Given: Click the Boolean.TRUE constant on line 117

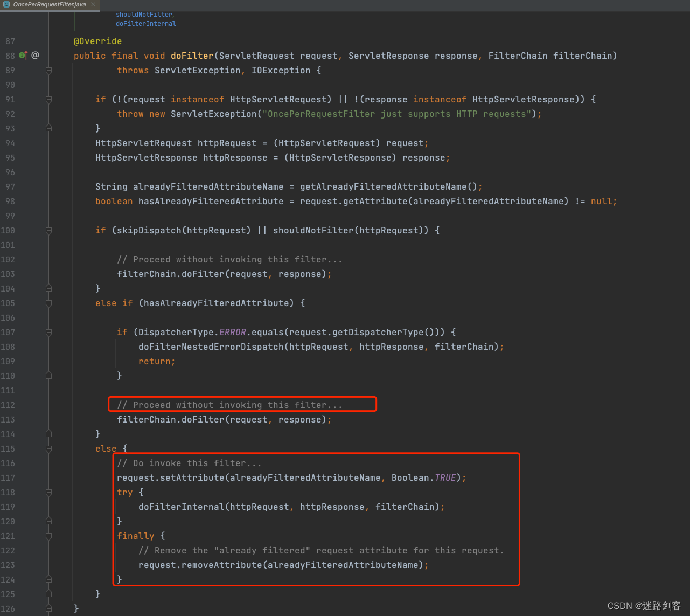Looking at the screenshot, I should tap(423, 477).
